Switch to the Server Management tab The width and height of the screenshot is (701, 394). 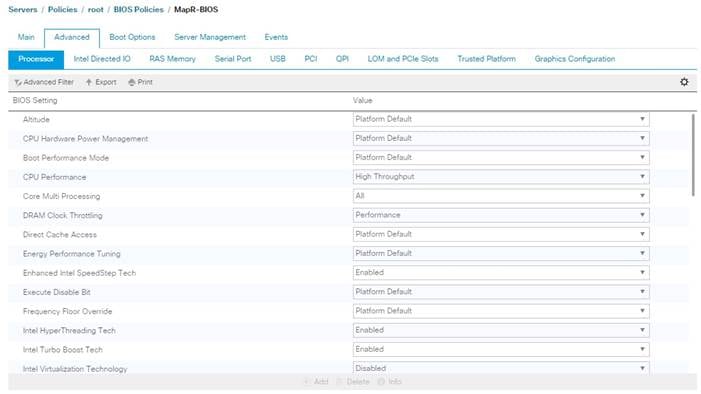pyautogui.click(x=210, y=37)
